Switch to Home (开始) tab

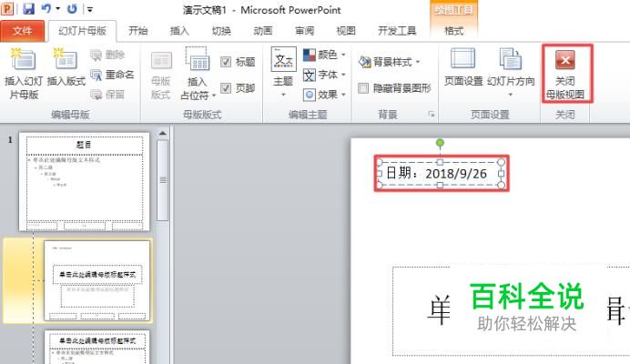137,31
